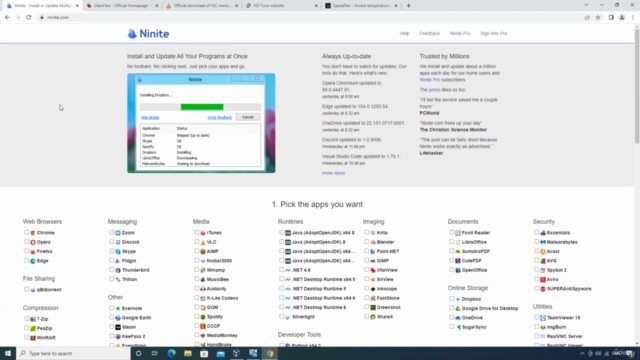Open the tab search dropdown chevron
This screenshot has height=360, width=640.
click(586, 5)
